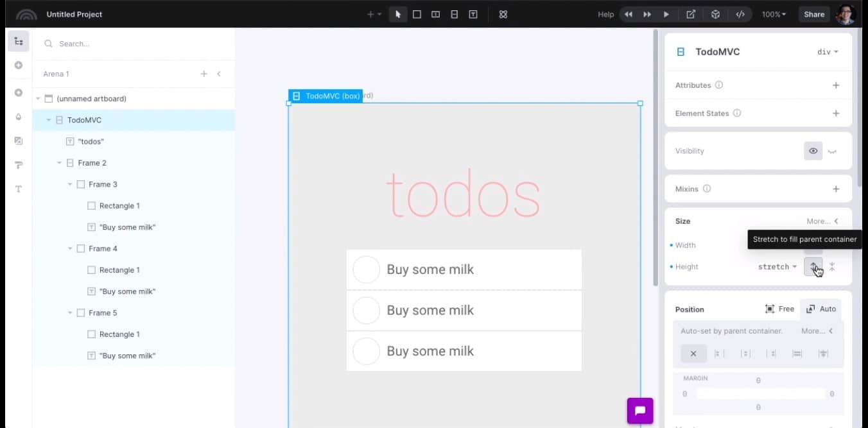This screenshot has height=428, width=868.
Task: Select the X no-alignment option
Action: pos(693,354)
